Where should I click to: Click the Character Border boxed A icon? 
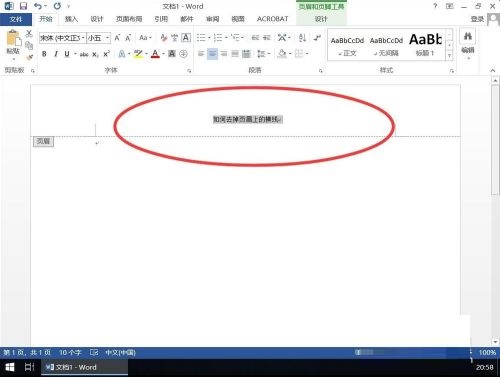pos(186,38)
